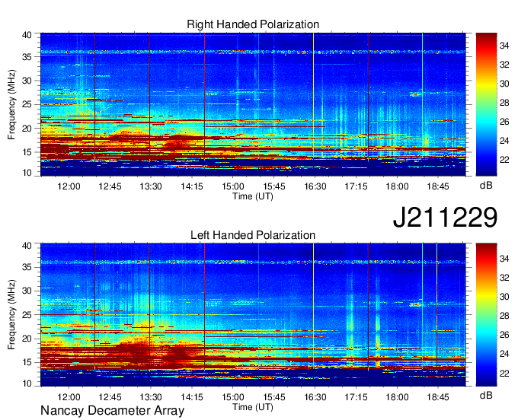Click the 16:30 time tick of Left Handed plot
This screenshot has height=420, width=518.
click(x=315, y=397)
